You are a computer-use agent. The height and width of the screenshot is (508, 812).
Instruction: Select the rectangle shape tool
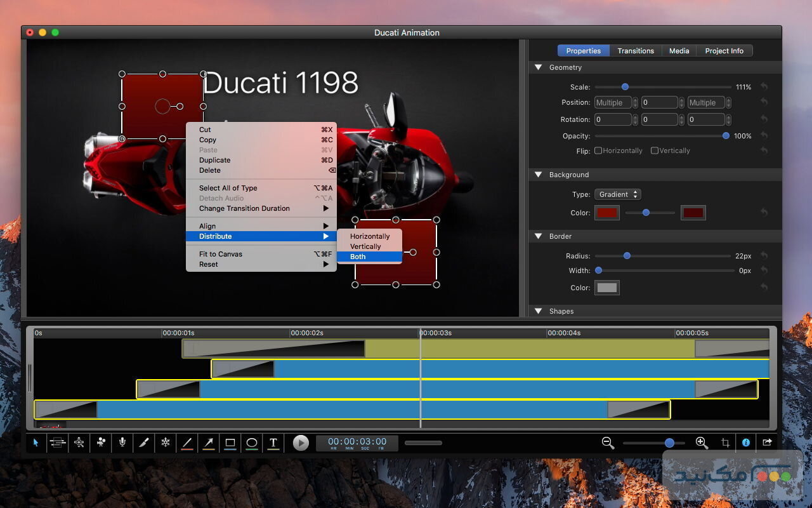230,443
